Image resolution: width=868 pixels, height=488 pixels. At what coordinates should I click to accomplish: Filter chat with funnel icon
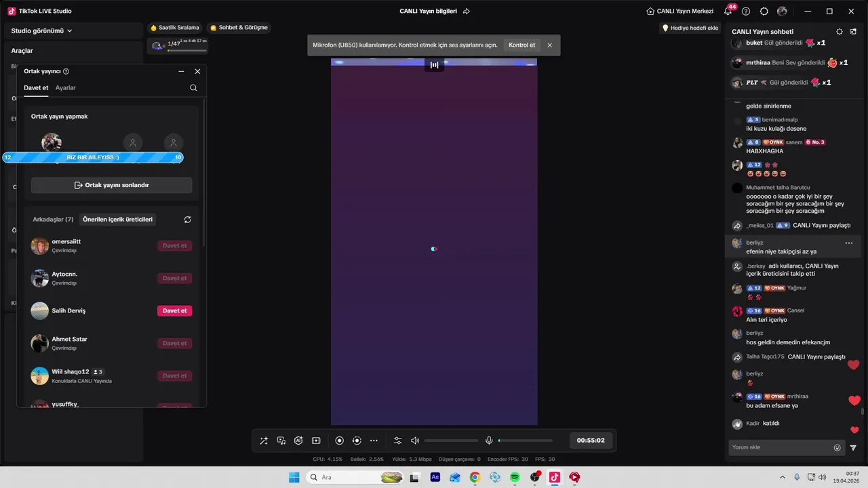853,447
